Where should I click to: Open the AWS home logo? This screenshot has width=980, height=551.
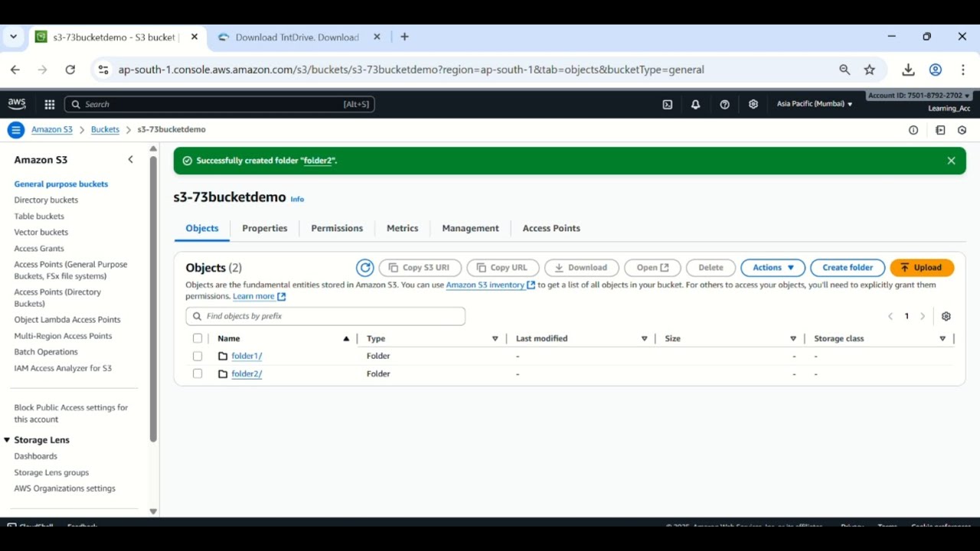coord(17,104)
